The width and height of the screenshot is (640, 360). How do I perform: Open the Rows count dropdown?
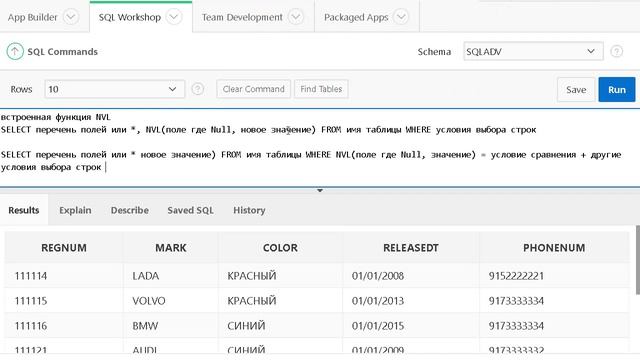(114, 89)
